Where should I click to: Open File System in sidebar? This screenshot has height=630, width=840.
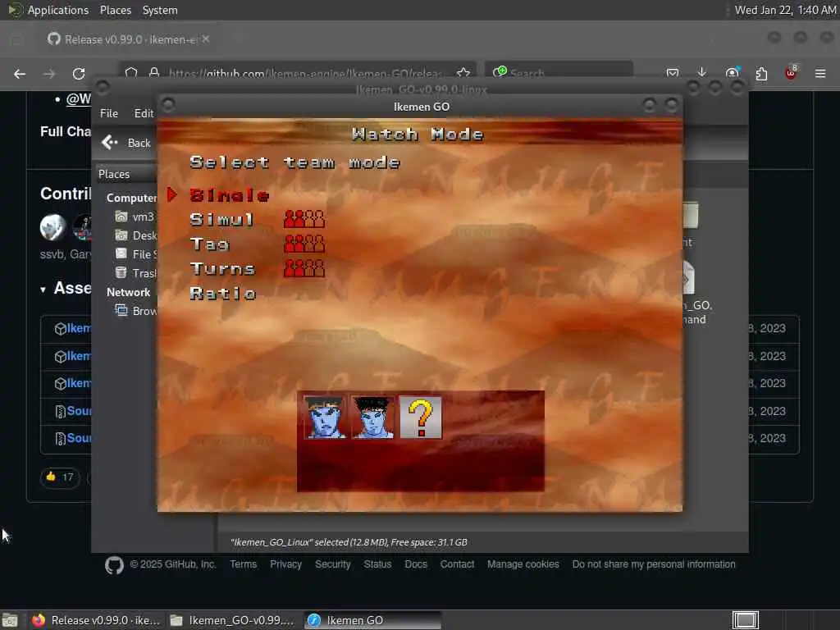click(135, 254)
